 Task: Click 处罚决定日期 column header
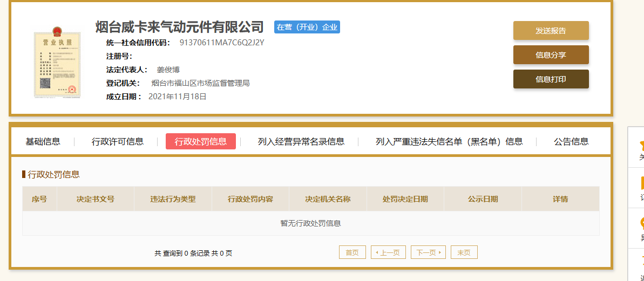(405, 199)
